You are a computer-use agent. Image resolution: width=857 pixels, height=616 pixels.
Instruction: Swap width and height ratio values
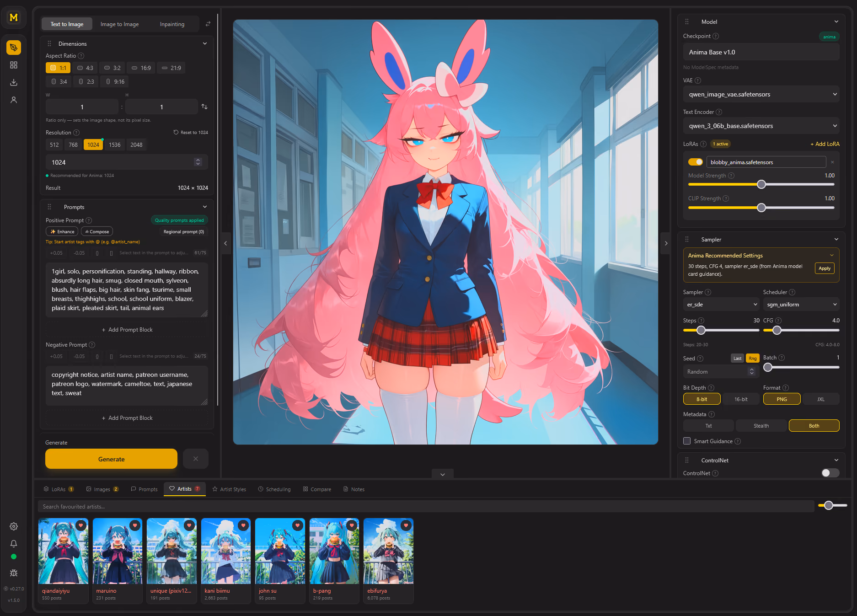(x=204, y=107)
